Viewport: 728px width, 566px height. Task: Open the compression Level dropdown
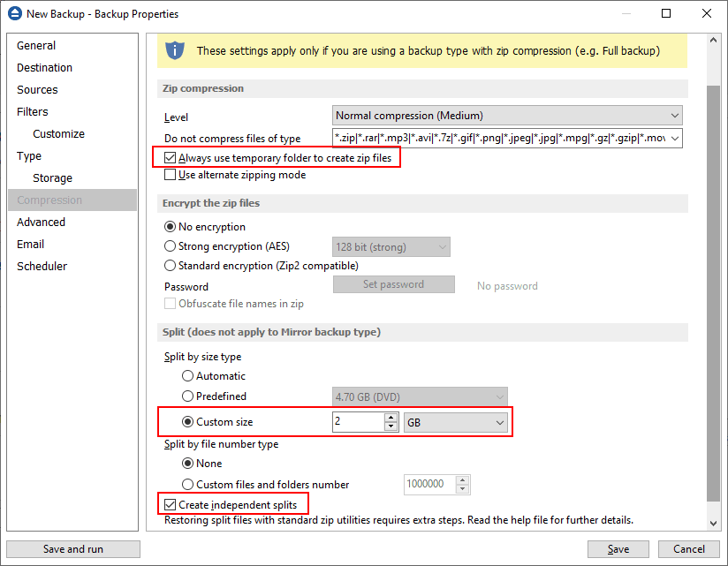507,116
